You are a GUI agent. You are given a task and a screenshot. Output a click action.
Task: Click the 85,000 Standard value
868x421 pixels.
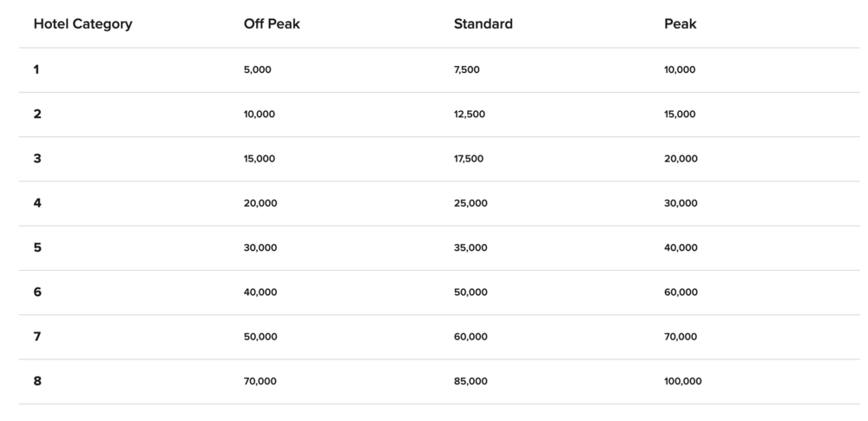pos(470,381)
